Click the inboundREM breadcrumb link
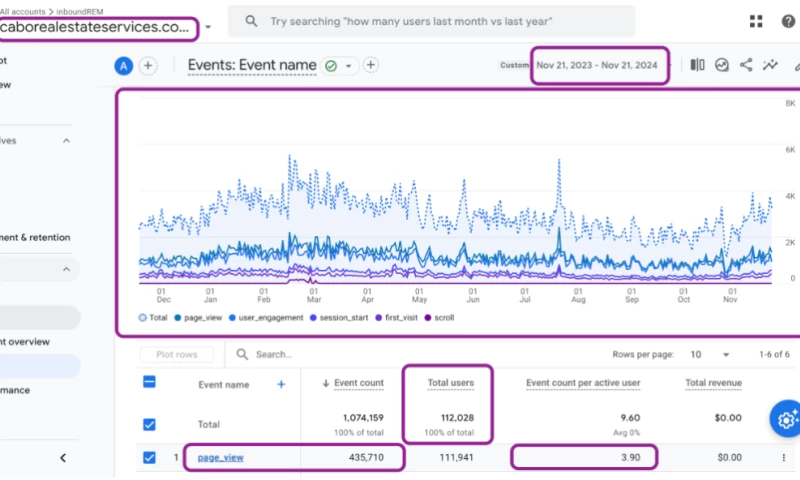Viewport: 800px width, 480px height. click(x=80, y=11)
